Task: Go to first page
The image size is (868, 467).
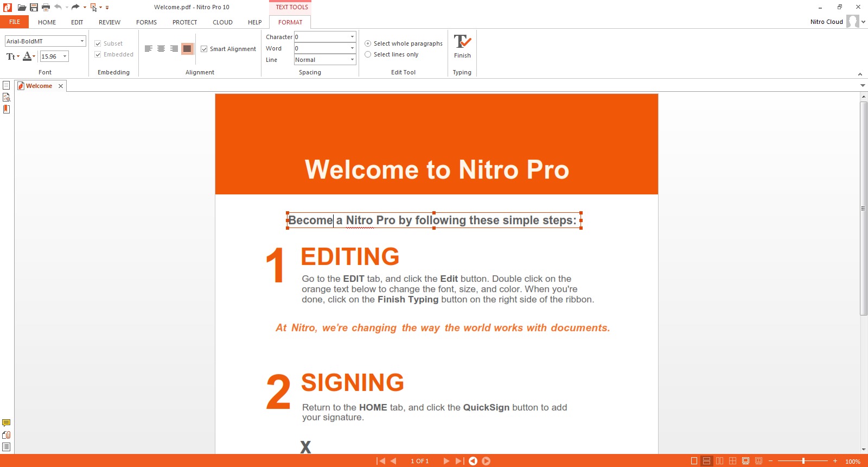Action: pyautogui.click(x=381, y=461)
